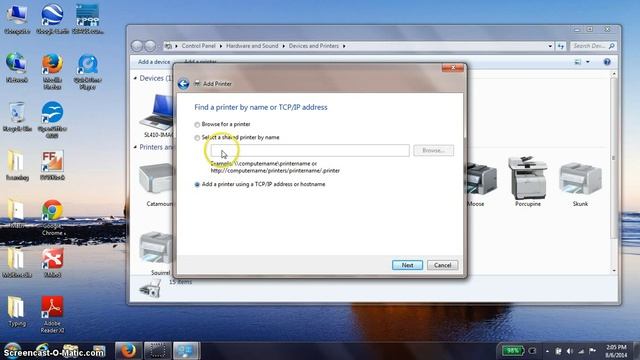Screen dimensions: 640x360
Task: Expand arrow after Hardware and Sound breadcrumb
Action: tap(283, 46)
